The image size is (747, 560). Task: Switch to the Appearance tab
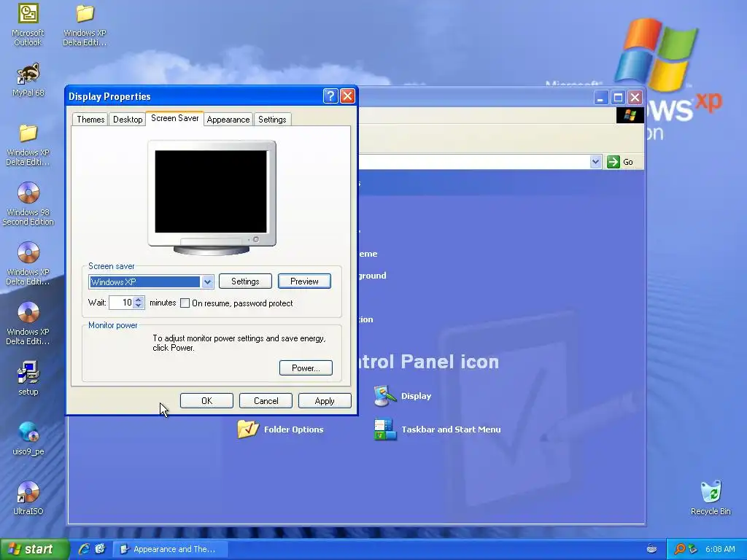[228, 119]
